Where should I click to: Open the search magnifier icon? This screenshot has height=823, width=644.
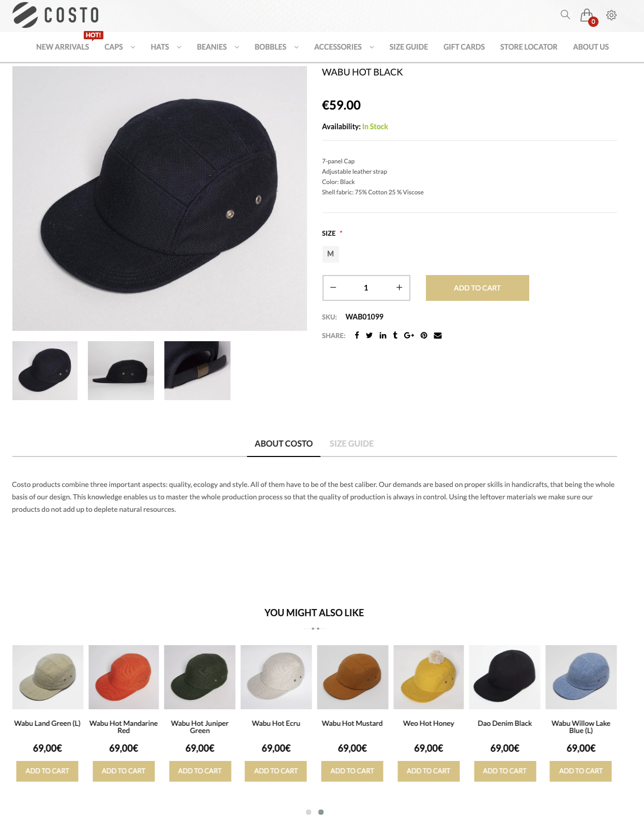point(565,14)
